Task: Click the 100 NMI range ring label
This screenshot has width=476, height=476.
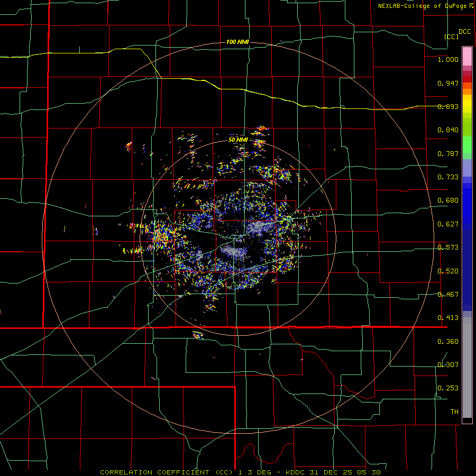Action: [x=237, y=42]
